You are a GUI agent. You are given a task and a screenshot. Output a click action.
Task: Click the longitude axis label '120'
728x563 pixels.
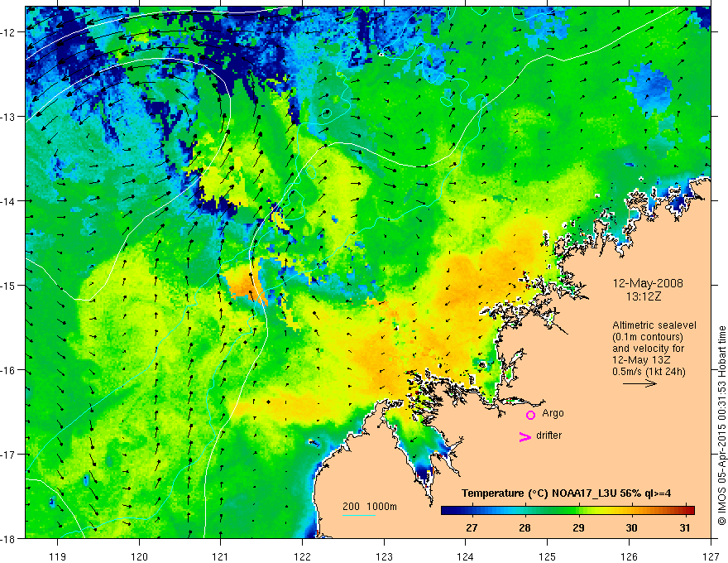coord(139,556)
